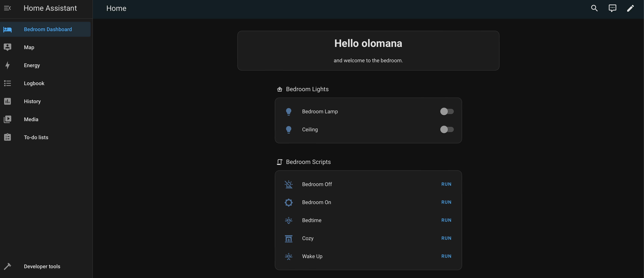
Task: Collapse the sidebar with the arrow icon
Action: [x=7, y=8]
